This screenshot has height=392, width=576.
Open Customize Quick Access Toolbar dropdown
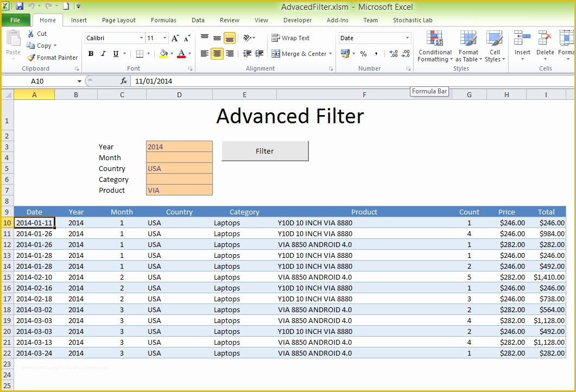(x=79, y=7)
